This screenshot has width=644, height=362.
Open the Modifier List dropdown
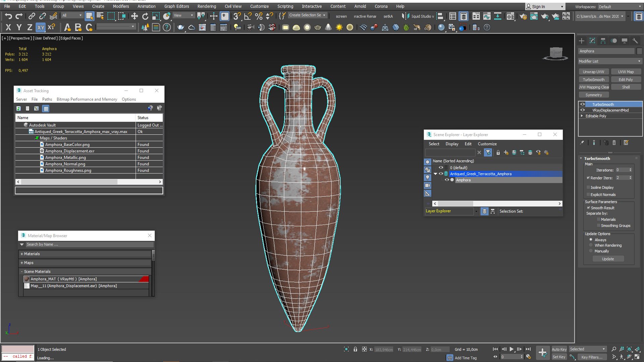tap(610, 61)
